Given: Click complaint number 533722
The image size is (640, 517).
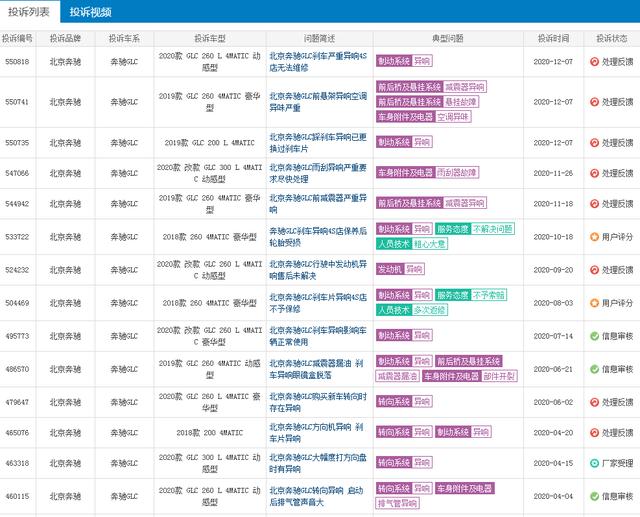Looking at the screenshot, I should click(x=17, y=237).
